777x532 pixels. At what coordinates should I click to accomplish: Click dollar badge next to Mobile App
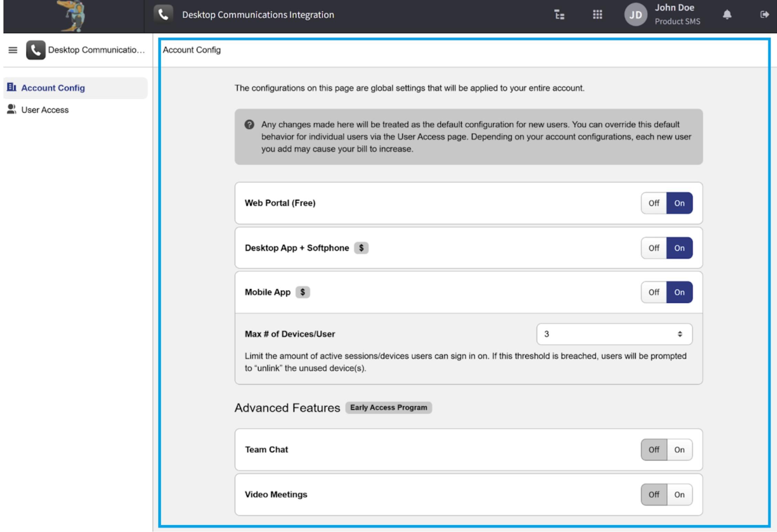click(x=302, y=292)
